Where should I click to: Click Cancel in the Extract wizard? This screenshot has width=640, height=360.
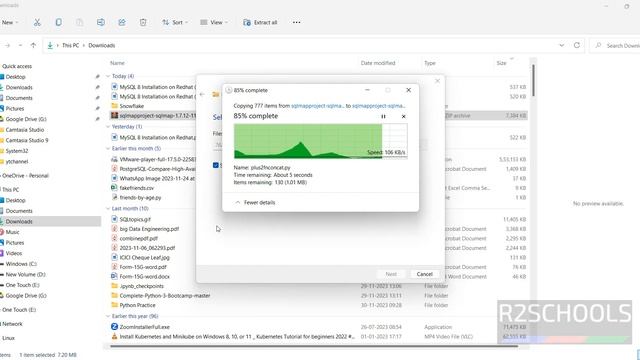click(x=424, y=274)
